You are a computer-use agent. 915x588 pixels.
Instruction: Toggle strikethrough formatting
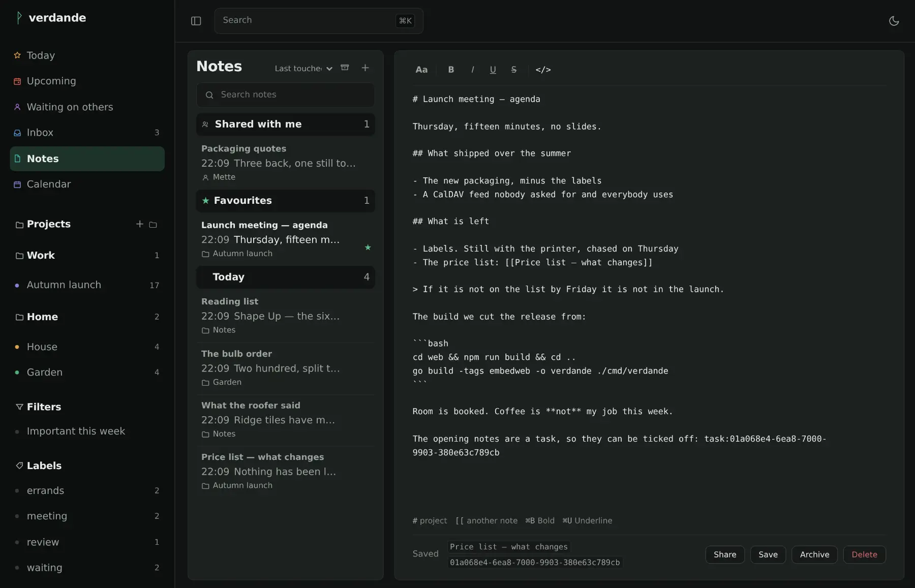point(513,70)
